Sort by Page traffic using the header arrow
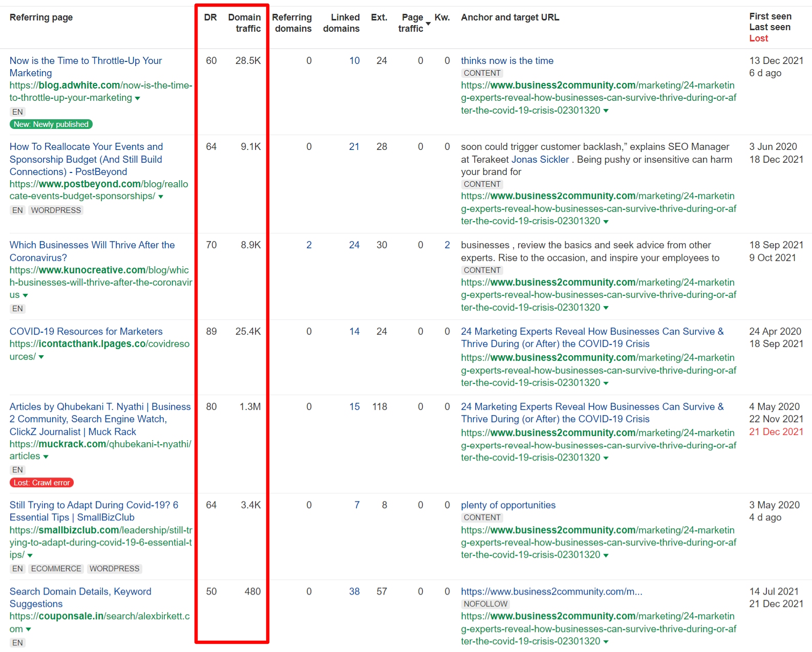 click(x=428, y=24)
